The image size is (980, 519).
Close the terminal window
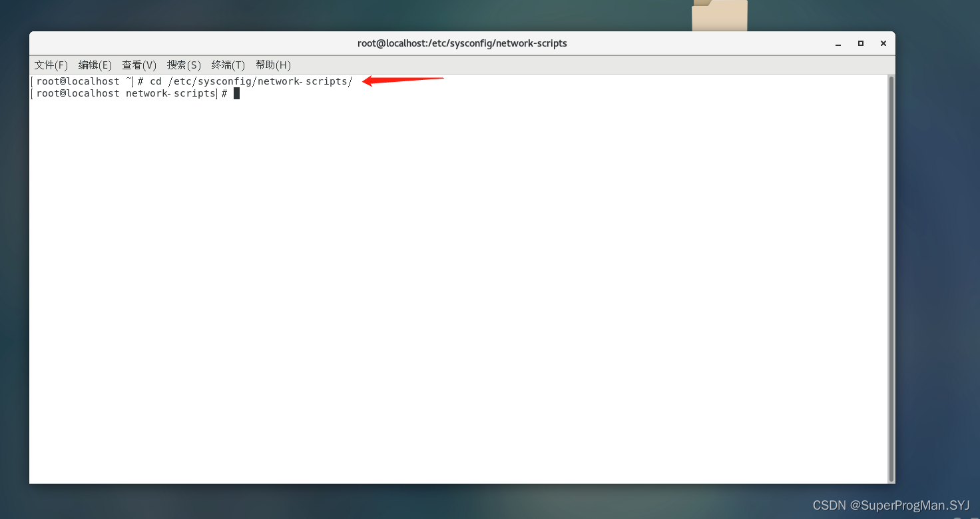click(x=883, y=43)
